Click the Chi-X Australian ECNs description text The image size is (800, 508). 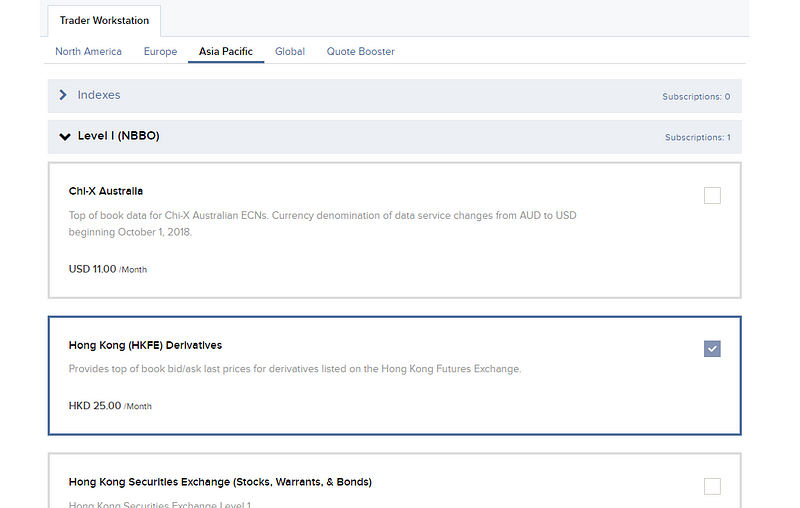tap(322, 223)
